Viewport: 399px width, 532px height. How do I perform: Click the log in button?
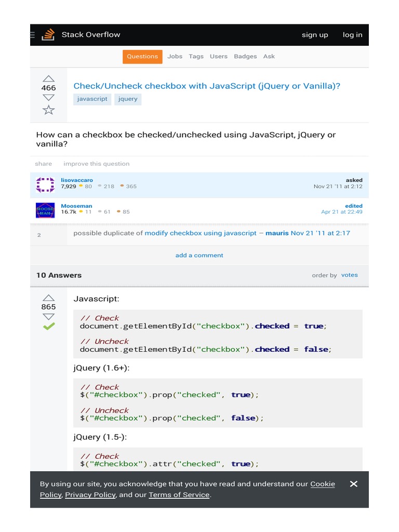pos(352,35)
